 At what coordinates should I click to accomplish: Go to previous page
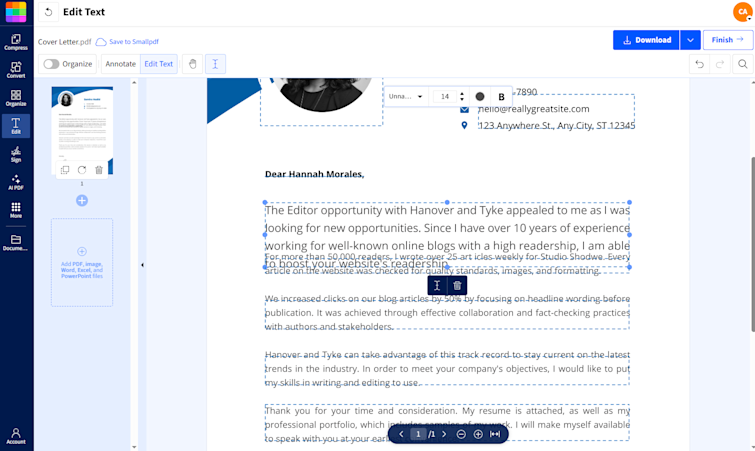pos(401,434)
